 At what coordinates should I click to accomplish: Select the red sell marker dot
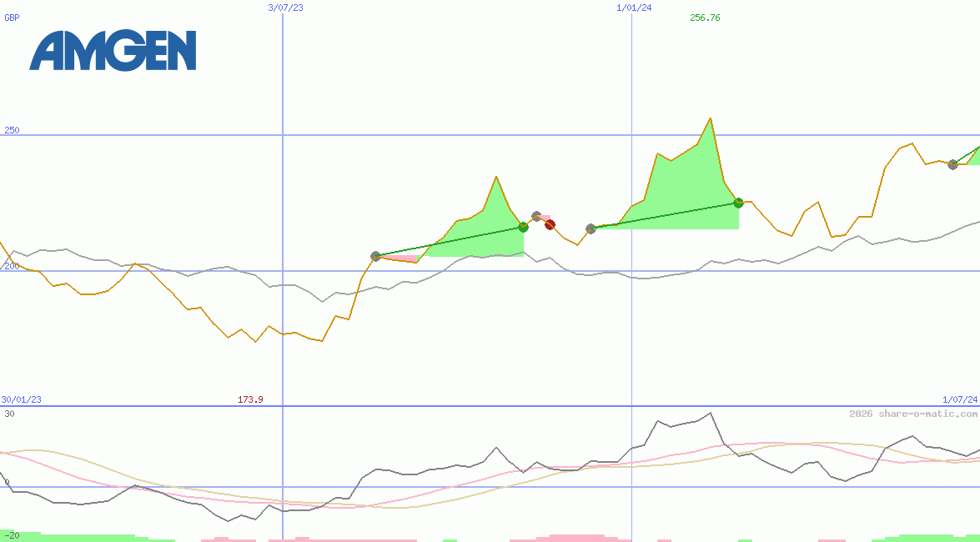tap(550, 223)
